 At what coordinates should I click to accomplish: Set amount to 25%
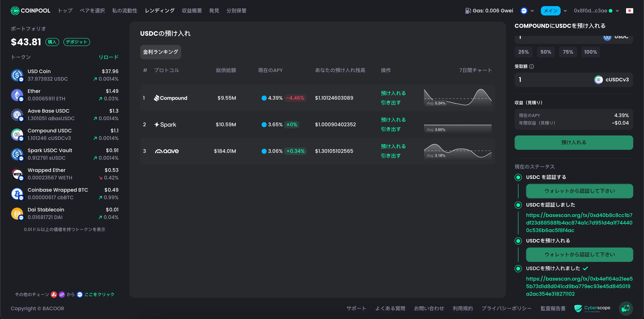pos(523,52)
